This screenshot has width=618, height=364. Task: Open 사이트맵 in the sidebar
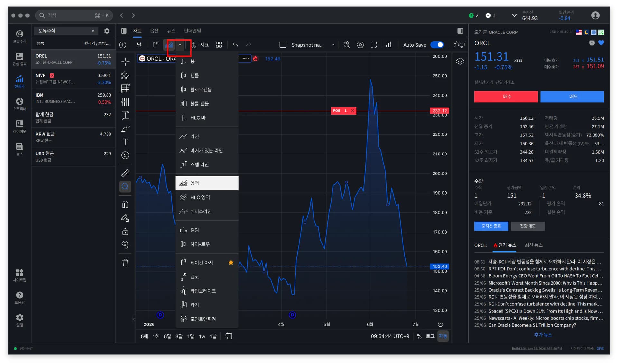[20, 275]
